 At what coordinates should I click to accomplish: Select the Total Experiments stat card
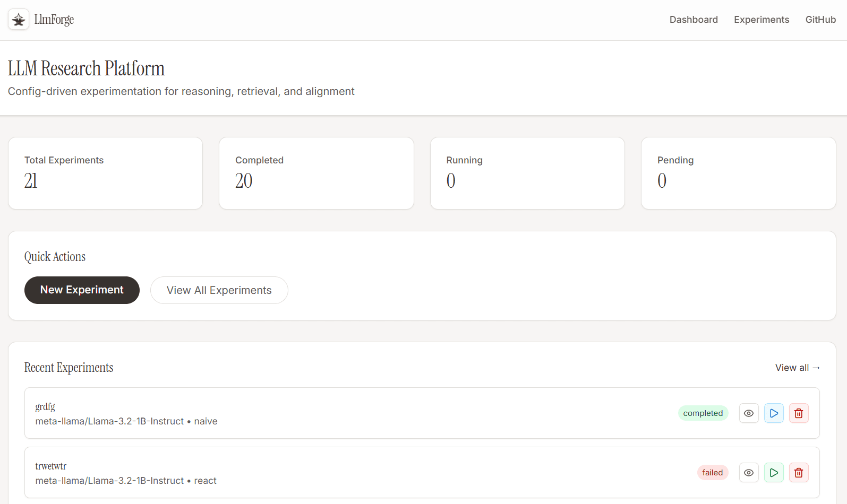pyautogui.click(x=105, y=173)
